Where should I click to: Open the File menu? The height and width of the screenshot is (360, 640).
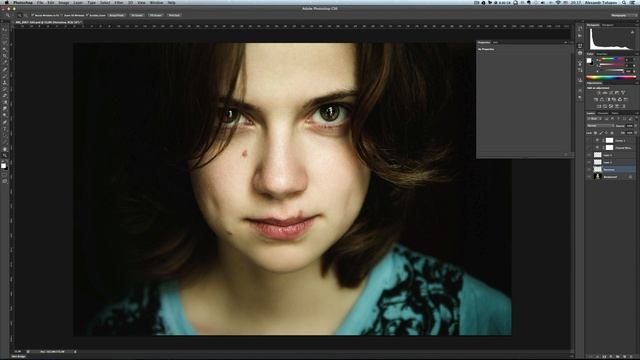(40, 2)
